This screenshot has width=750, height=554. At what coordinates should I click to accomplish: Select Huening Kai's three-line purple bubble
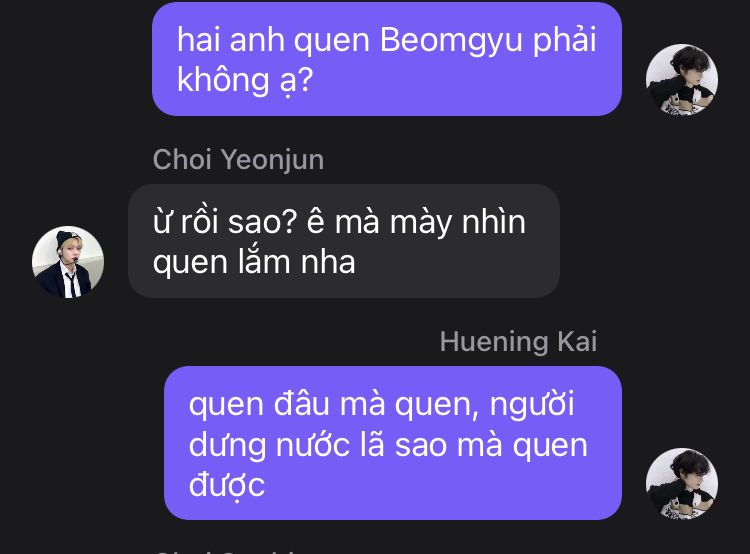pyautogui.click(x=393, y=443)
